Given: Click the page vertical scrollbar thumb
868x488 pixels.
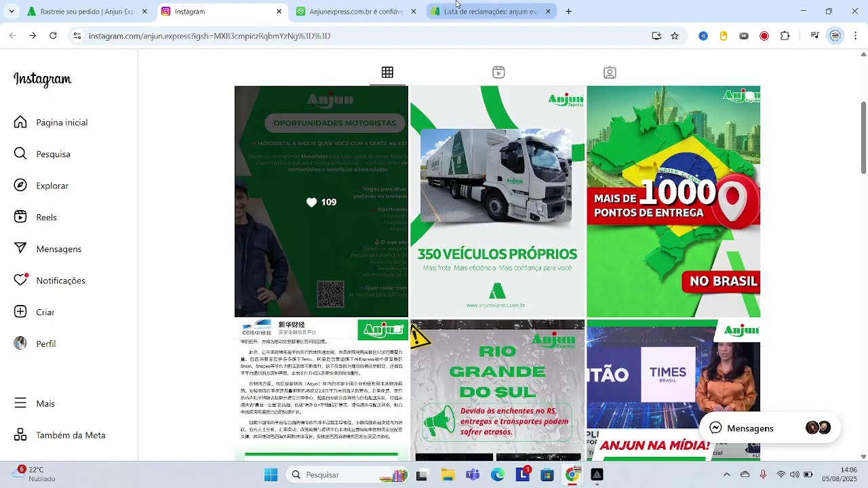Looking at the screenshot, I should point(863,137).
